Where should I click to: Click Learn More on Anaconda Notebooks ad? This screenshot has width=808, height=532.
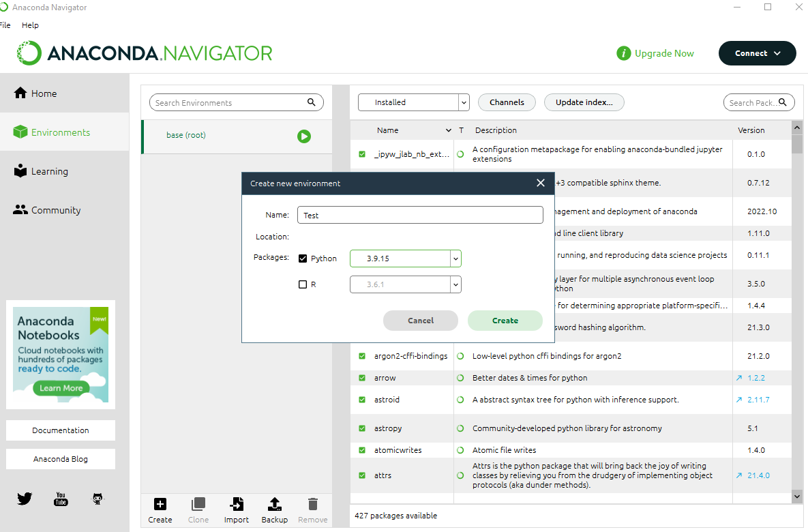[61, 387]
